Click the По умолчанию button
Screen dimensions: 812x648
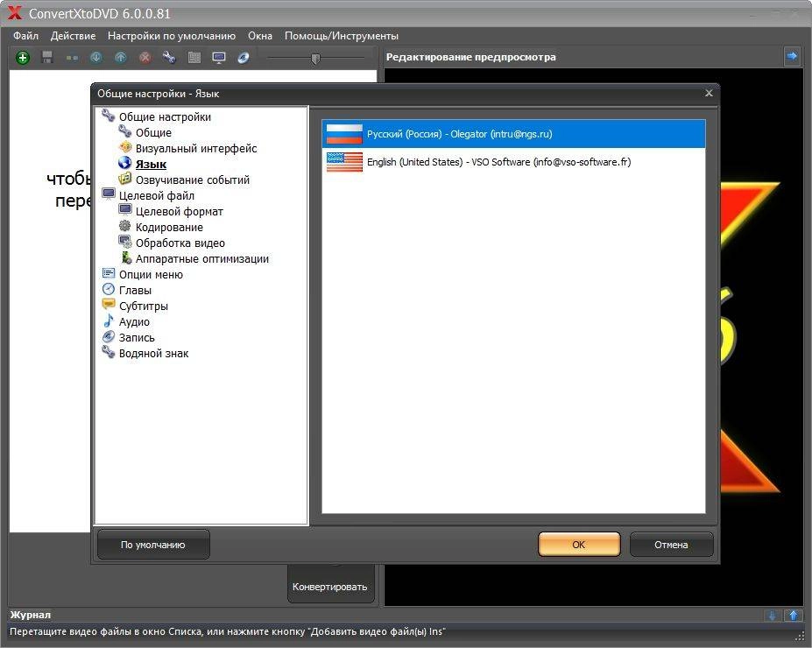coord(153,545)
